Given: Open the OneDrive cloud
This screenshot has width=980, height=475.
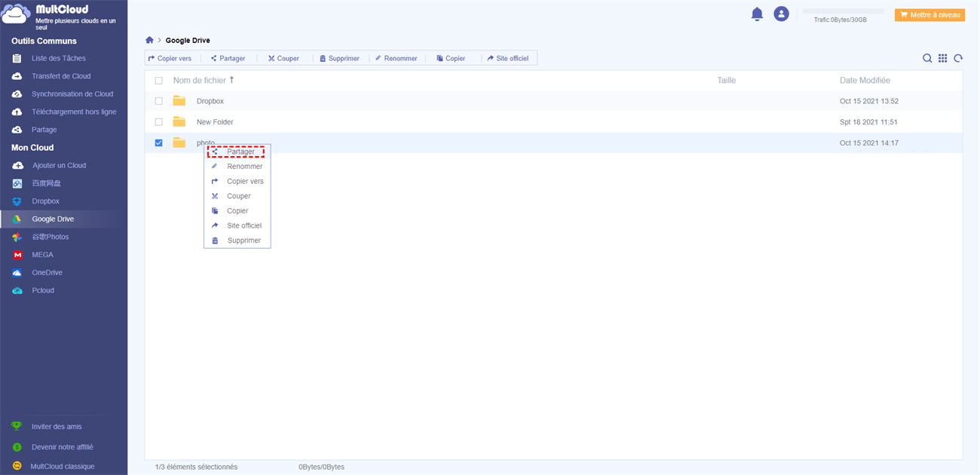Looking at the screenshot, I should coord(47,272).
